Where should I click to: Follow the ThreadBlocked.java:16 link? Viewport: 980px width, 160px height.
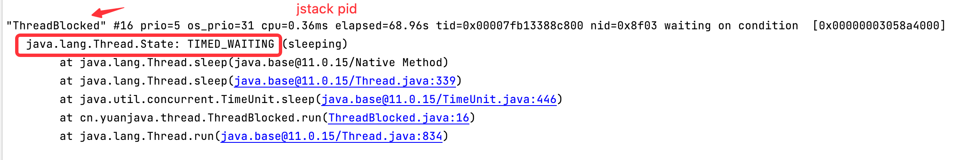pyautogui.click(x=399, y=118)
